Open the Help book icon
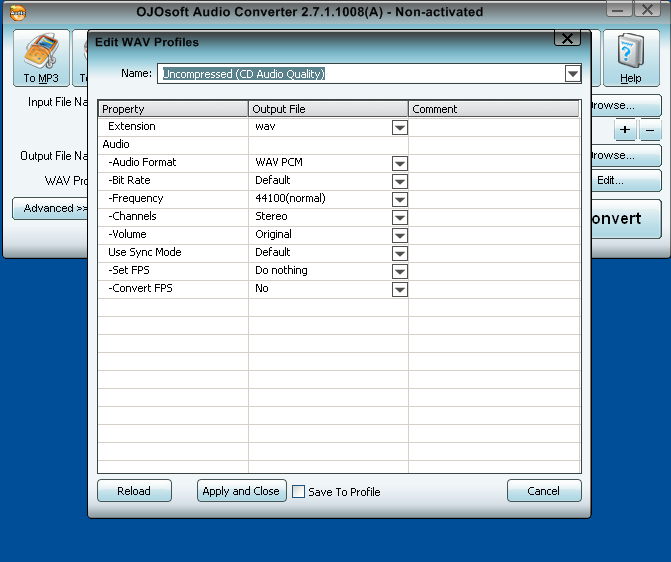This screenshot has width=671, height=562. pyautogui.click(x=631, y=58)
